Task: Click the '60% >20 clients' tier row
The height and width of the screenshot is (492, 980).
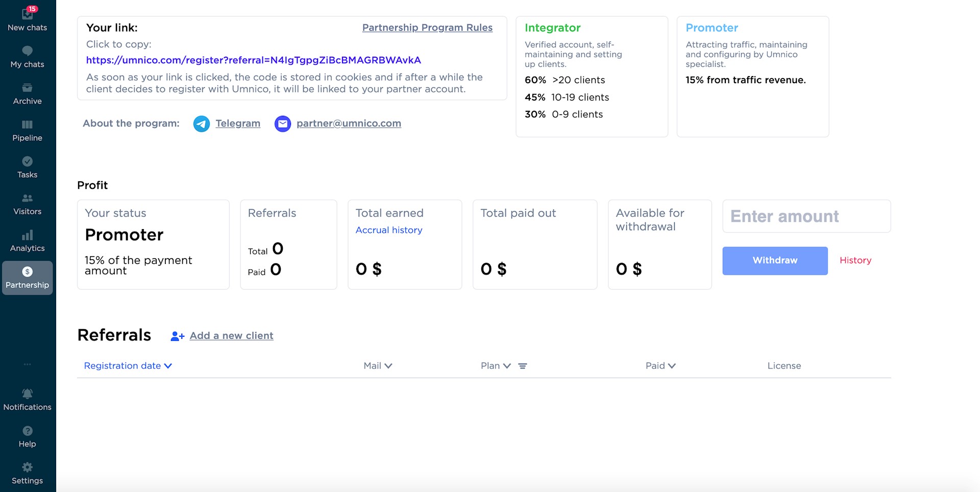Action: click(565, 80)
